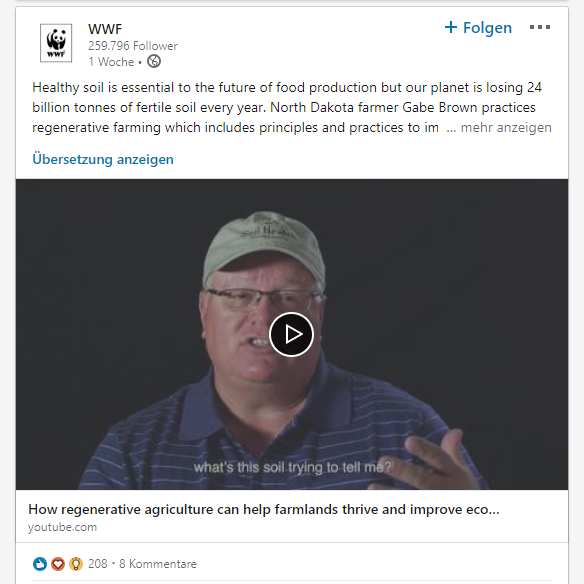The width and height of the screenshot is (584, 584).
Task: Open the three-dot post options menu
Action: [540, 27]
